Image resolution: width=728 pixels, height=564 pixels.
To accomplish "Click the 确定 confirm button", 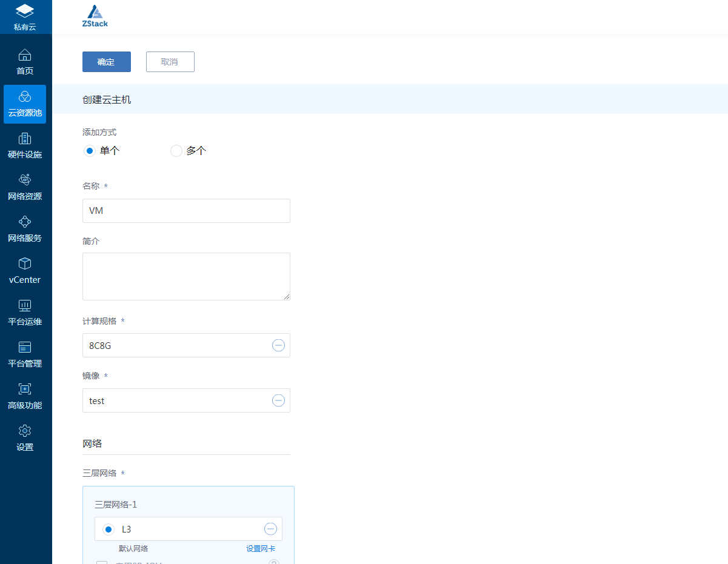I will (x=106, y=61).
